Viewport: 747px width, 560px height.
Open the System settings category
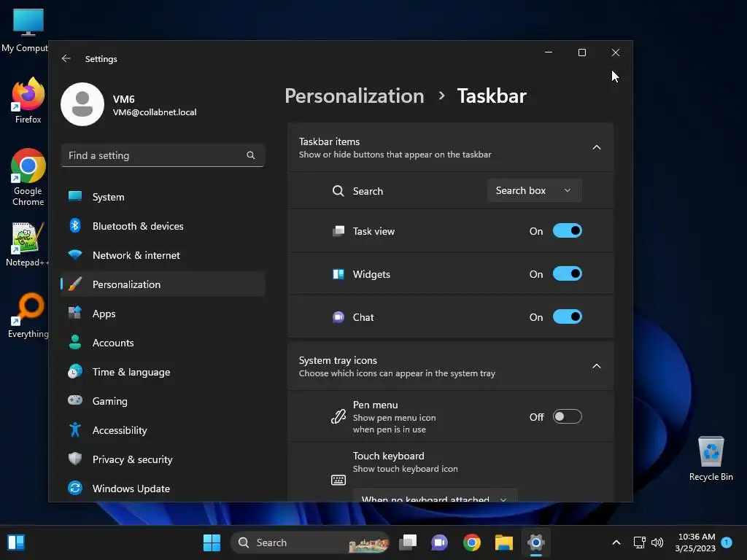[163, 197]
